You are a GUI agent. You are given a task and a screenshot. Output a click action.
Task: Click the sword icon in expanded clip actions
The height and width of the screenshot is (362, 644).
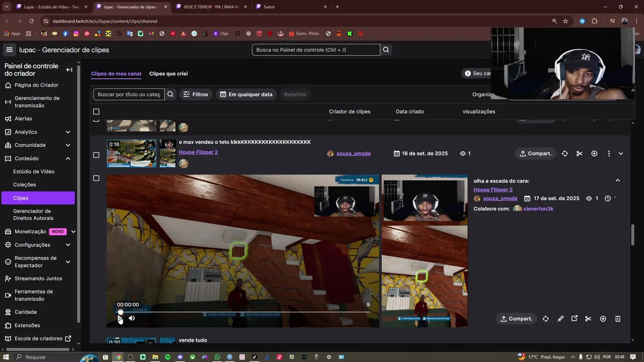point(560,319)
